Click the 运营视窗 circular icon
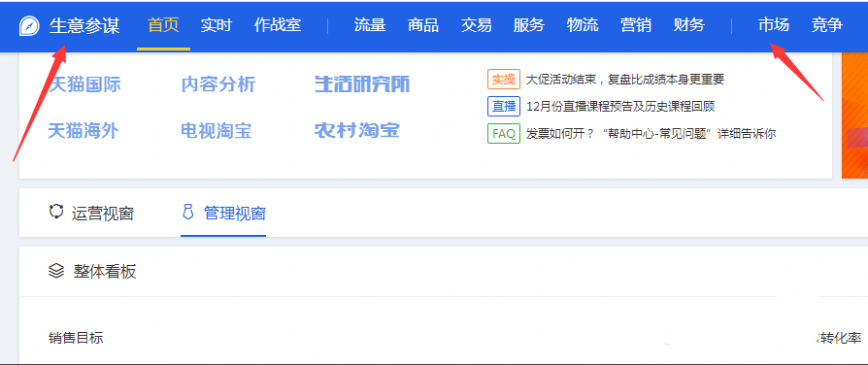The width and height of the screenshot is (868, 365). tap(56, 212)
